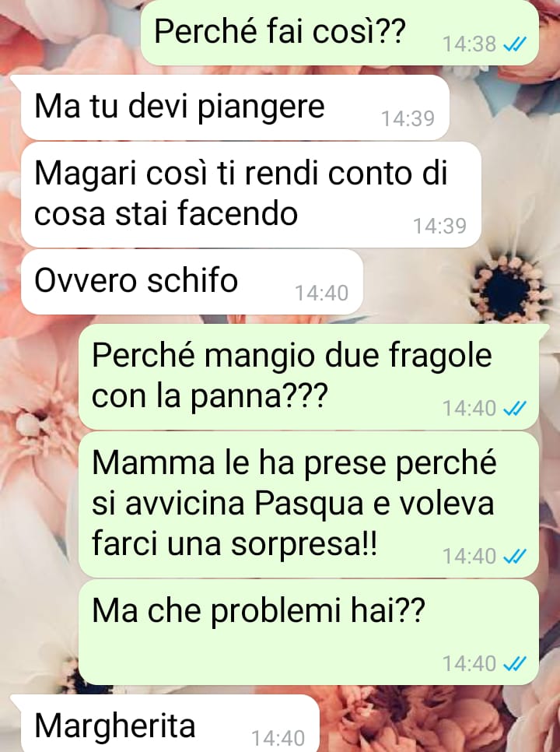Tap the double-check icon on 'Perché fai così??'
Viewport: 560px width, 752px height.
pyautogui.click(x=515, y=44)
